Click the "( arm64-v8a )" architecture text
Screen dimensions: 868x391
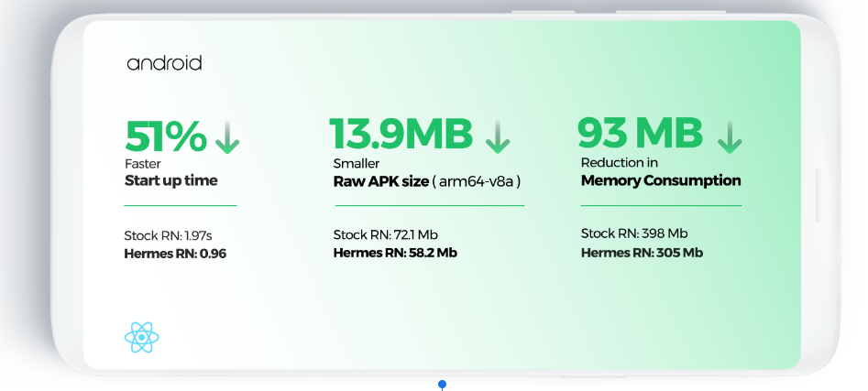click(477, 181)
